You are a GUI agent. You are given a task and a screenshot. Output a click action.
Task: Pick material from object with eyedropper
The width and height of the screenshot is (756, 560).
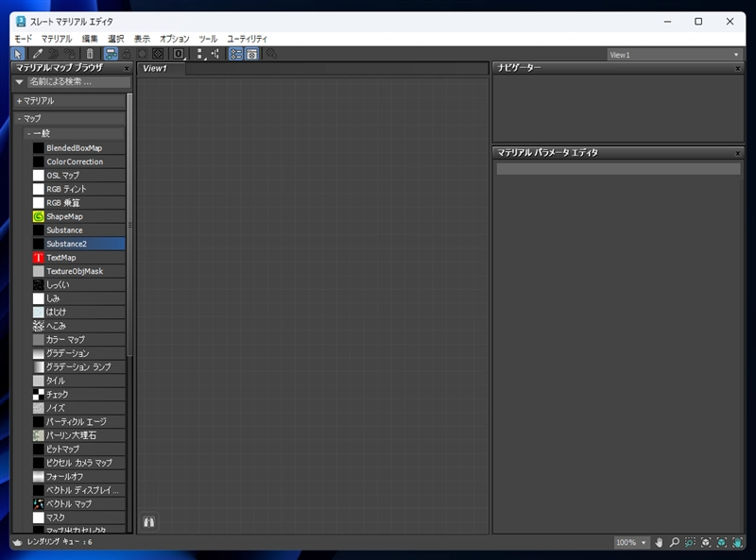pos(38,54)
